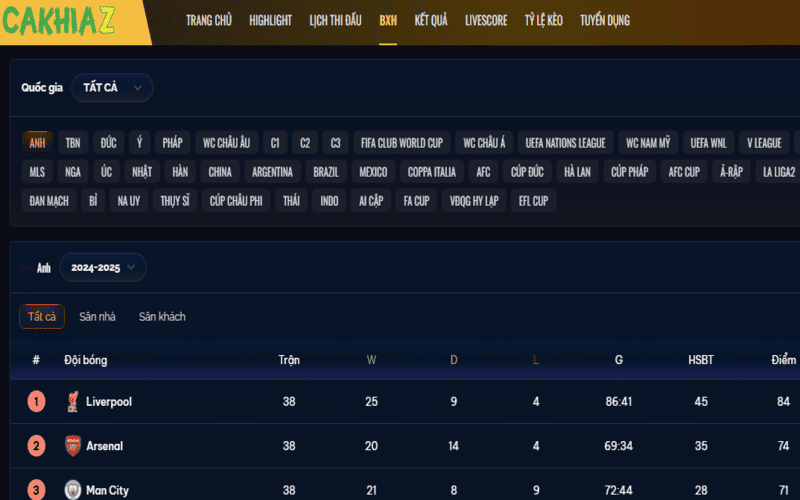Select the MLS league filter
This screenshot has height=500, width=800.
coord(37,172)
